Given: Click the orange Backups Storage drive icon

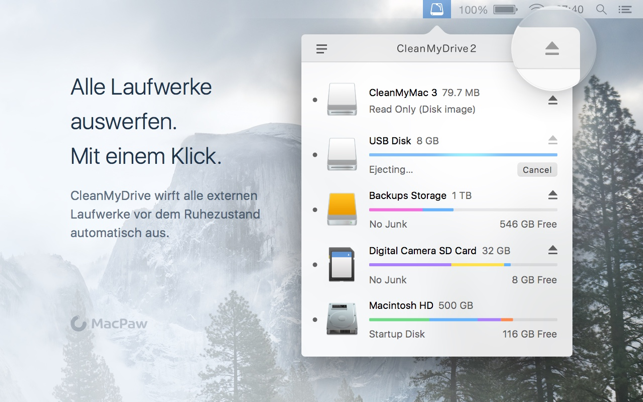Looking at the screenshot, I should click(342, 209).
